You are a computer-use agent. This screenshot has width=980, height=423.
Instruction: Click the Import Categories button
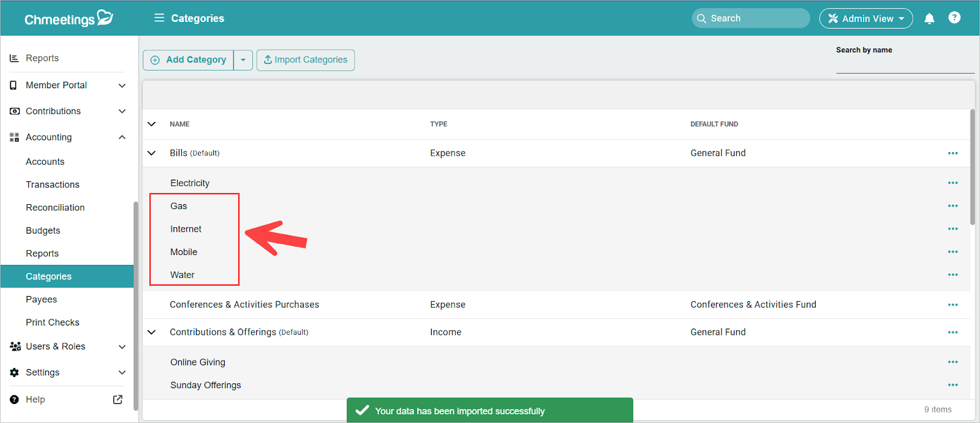[306, 60]
